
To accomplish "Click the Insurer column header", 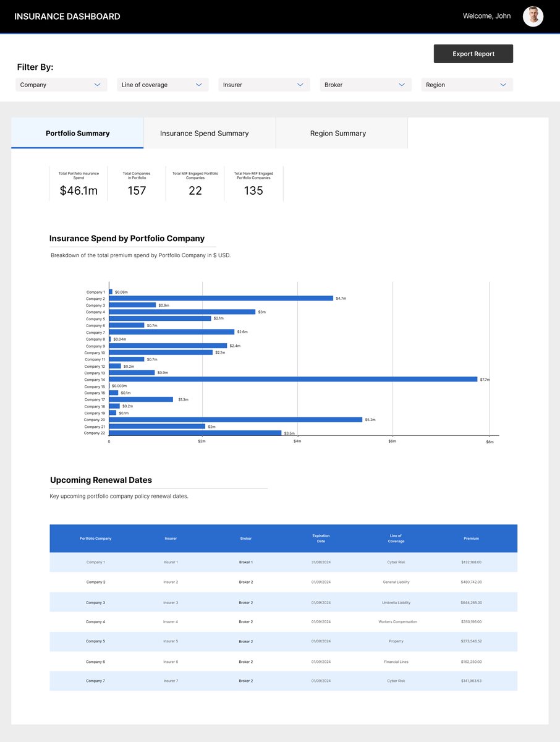I will 171,539.
